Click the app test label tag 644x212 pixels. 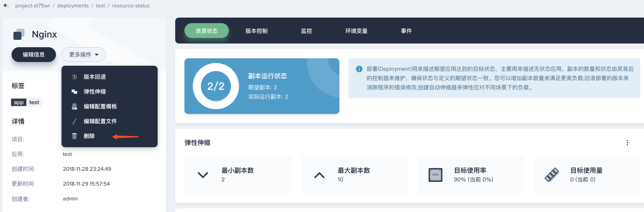point(26,102)
